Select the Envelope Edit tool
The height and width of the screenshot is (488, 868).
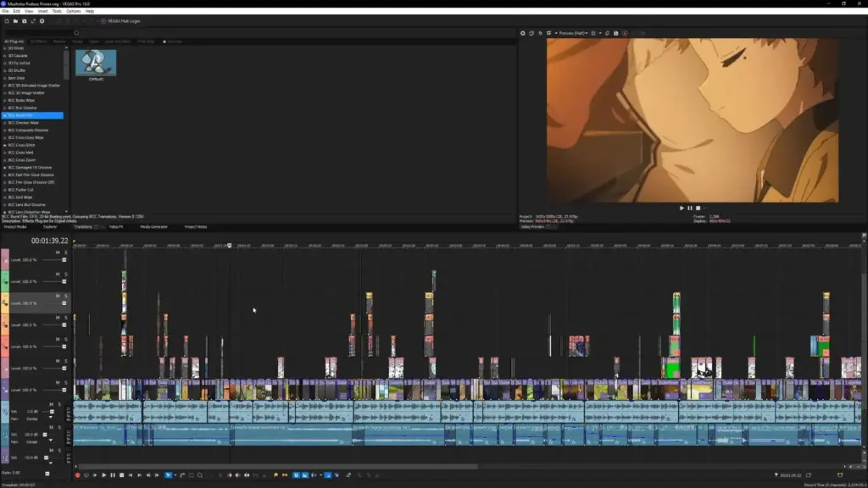[x=182, y=475]
